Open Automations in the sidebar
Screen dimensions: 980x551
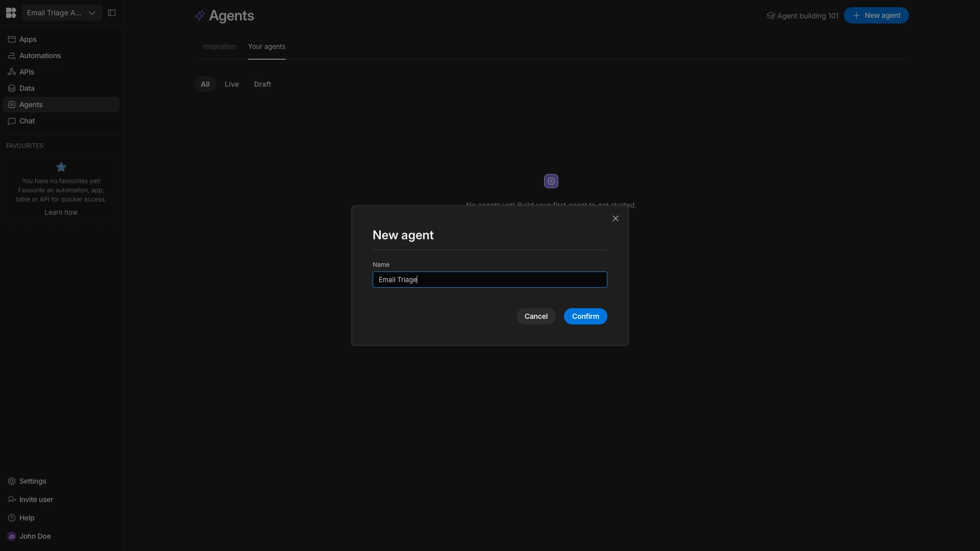point(40,56)
